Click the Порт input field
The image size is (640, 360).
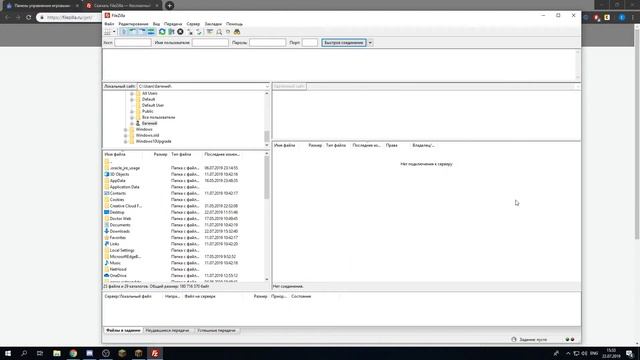point(310,43)
